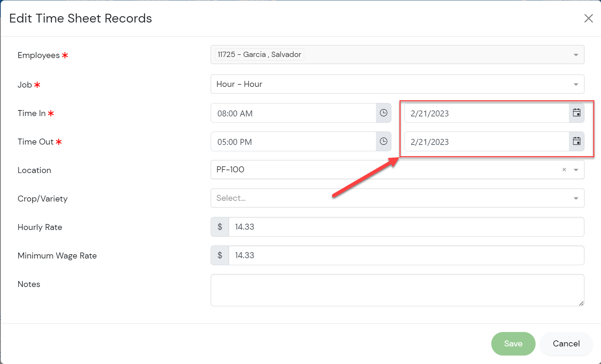Click the Hourly Rate amount field

[x=406, y=227]
